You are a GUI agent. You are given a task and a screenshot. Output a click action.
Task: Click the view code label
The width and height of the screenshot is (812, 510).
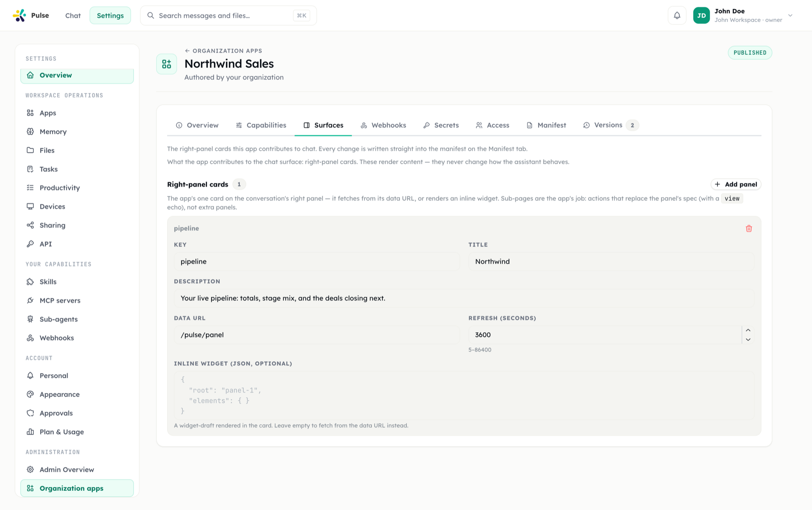click(732, 198)
